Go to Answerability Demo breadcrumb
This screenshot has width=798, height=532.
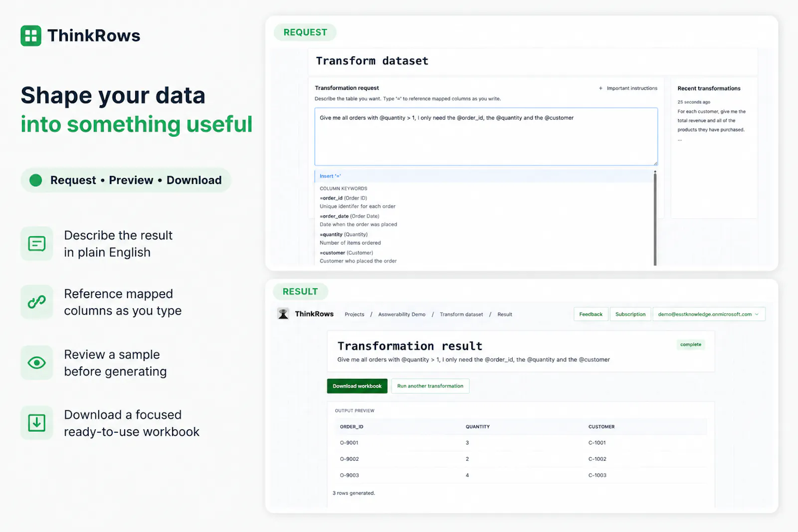(x=402, y=315)
